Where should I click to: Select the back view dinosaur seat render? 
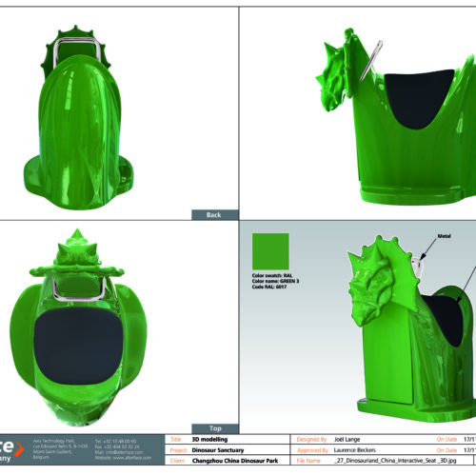coord(79,117)
